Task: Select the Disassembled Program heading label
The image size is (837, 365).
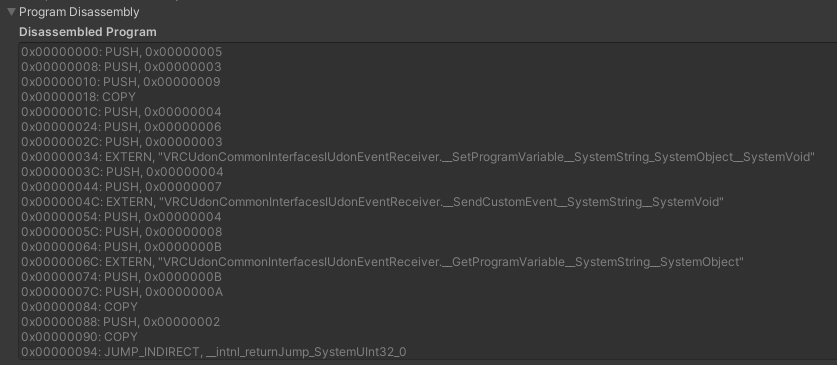Action: tap(88, 32)
